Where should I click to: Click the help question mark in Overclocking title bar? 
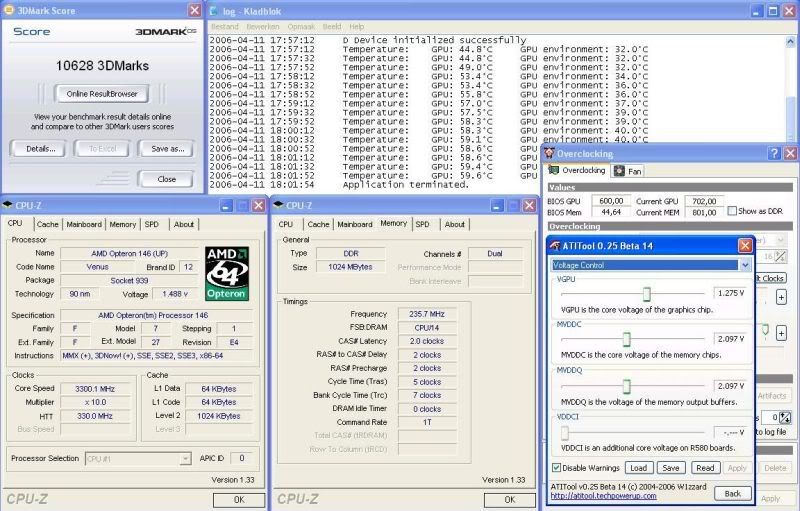coord(773,153)
